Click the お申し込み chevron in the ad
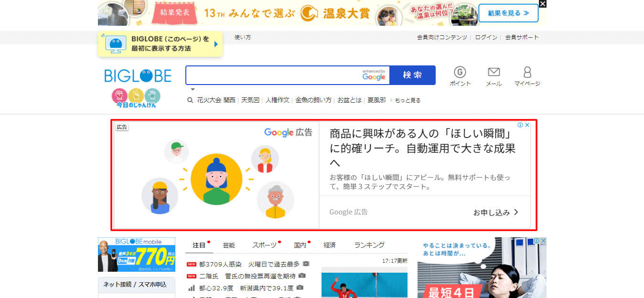 click(x=516, y=212)
